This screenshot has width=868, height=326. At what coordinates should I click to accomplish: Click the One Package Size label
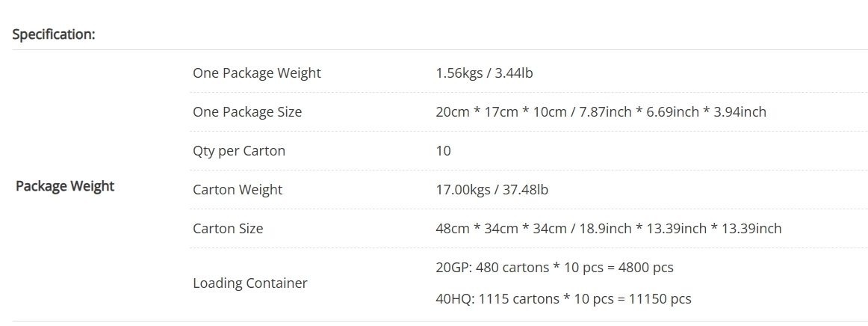[x=247, y=112]
